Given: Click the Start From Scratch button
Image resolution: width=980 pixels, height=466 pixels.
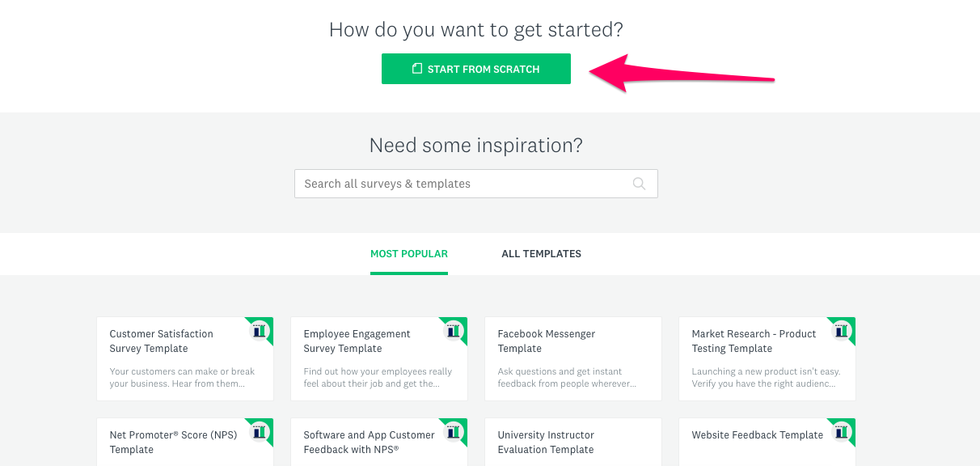Looking at the screenshot, I should [476, 69].
